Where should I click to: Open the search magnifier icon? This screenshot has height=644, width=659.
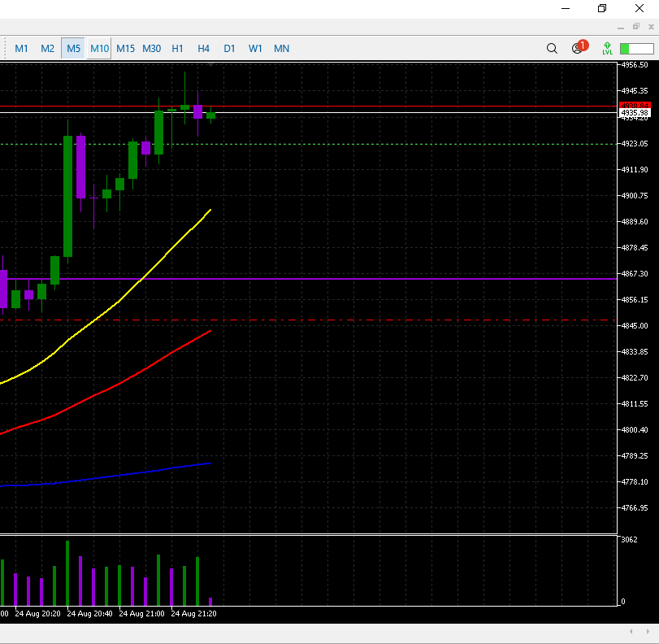click(x=552, y=49)
